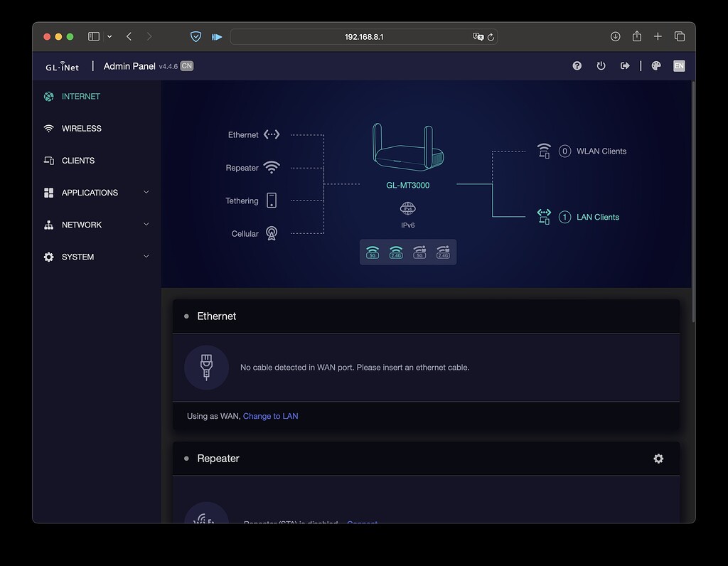The height and width of the screenshot is (566, 728).
Task: Click the Change to LAN link
Action: tap(271, 416)
